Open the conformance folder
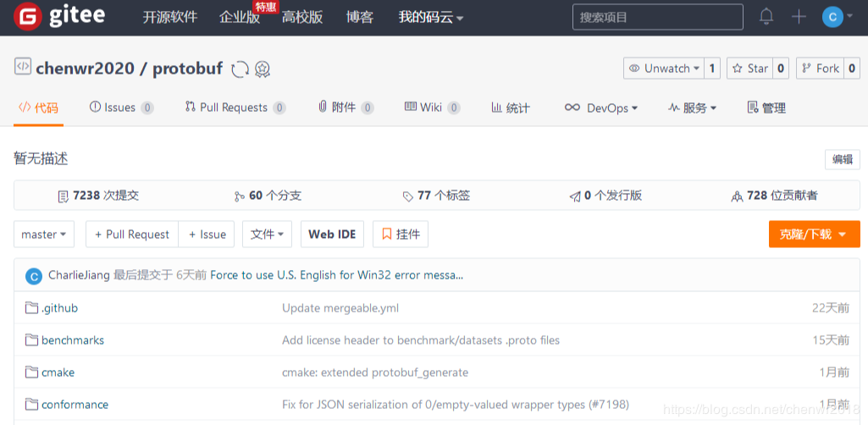Screen dimensions: 868x425 coord(75,405)
